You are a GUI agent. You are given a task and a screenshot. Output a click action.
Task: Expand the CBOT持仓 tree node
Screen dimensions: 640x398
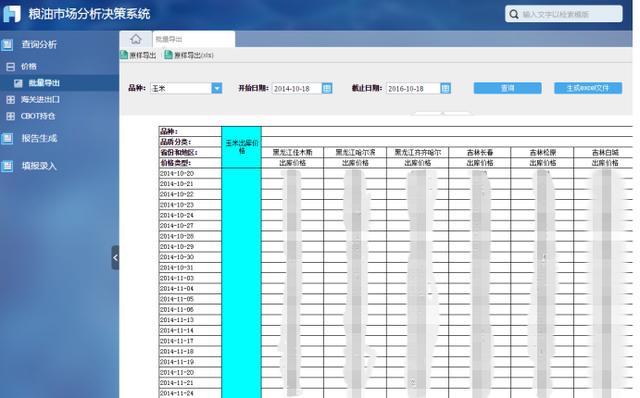[x=11, y=116]
